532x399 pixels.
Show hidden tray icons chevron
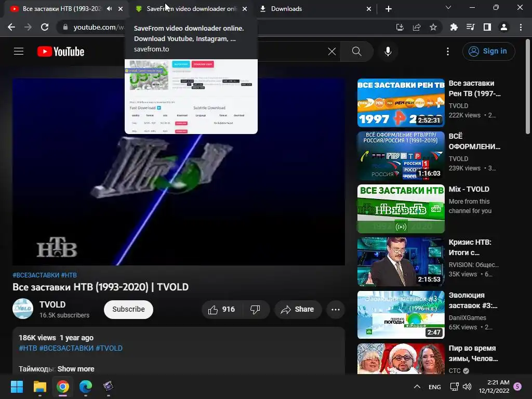pos(417,387)
